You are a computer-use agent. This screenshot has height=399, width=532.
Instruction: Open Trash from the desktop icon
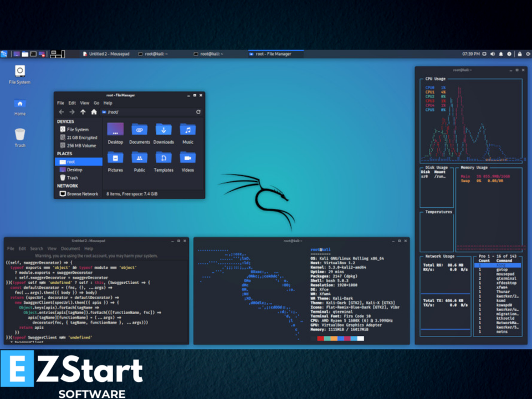[19, 133]
